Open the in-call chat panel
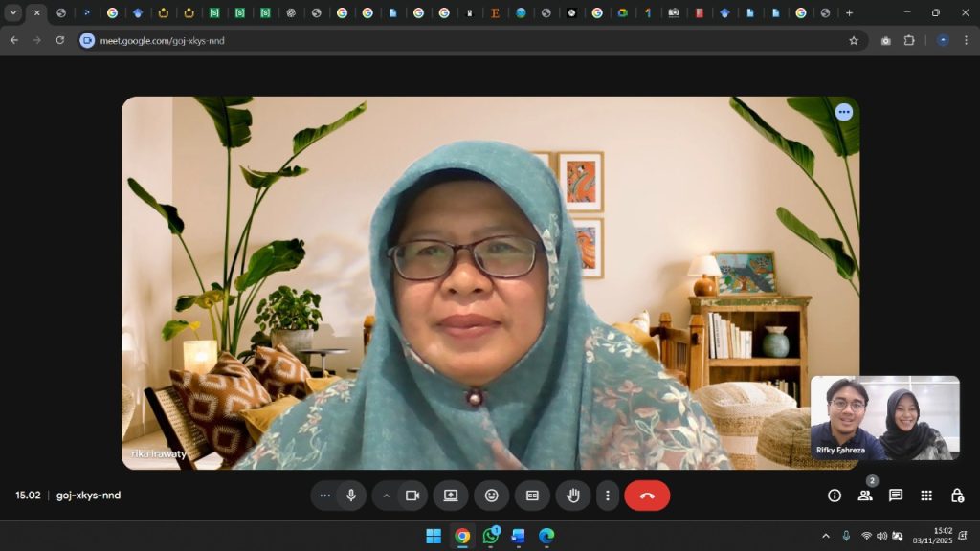The height and width of the screenshot is (551, 980). pyautogui.click(x=896, y=496)
